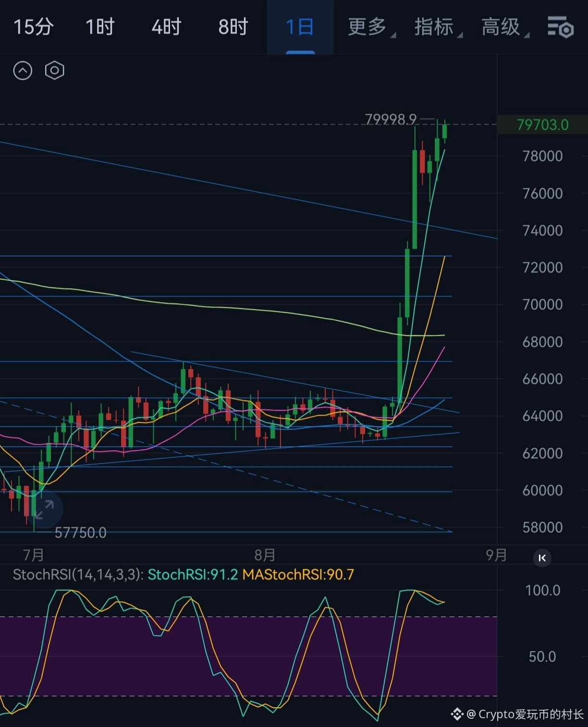Click the current price label 79703.0
Image resolution: width=588 pixels, height=727 pixels.
(x=542, y=125)
